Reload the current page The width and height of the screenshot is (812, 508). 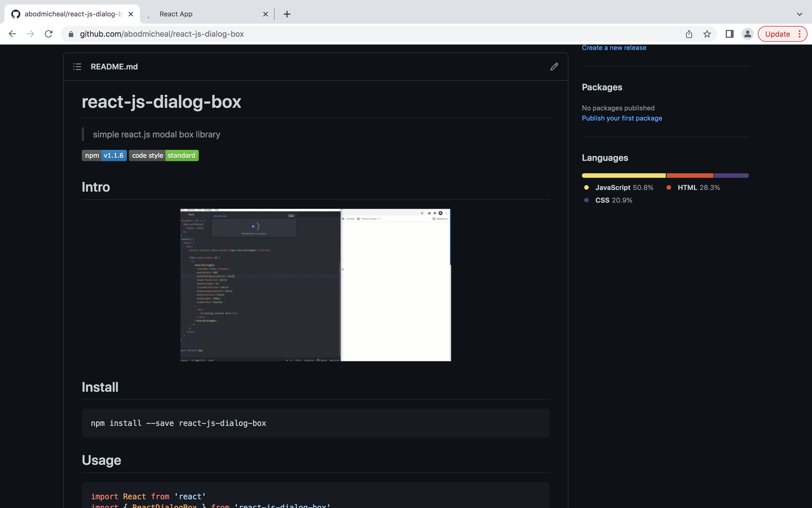point(49,34)
